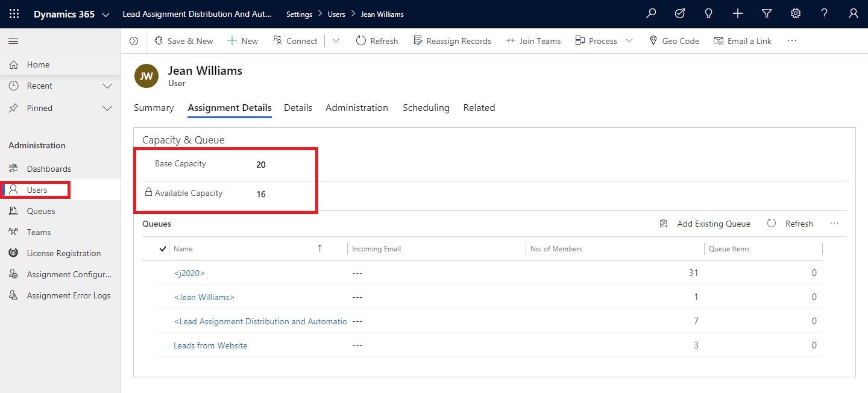The height and width of the screenshot is (393, 868).
Task: Click the New command button
Action: click(242, 41)
